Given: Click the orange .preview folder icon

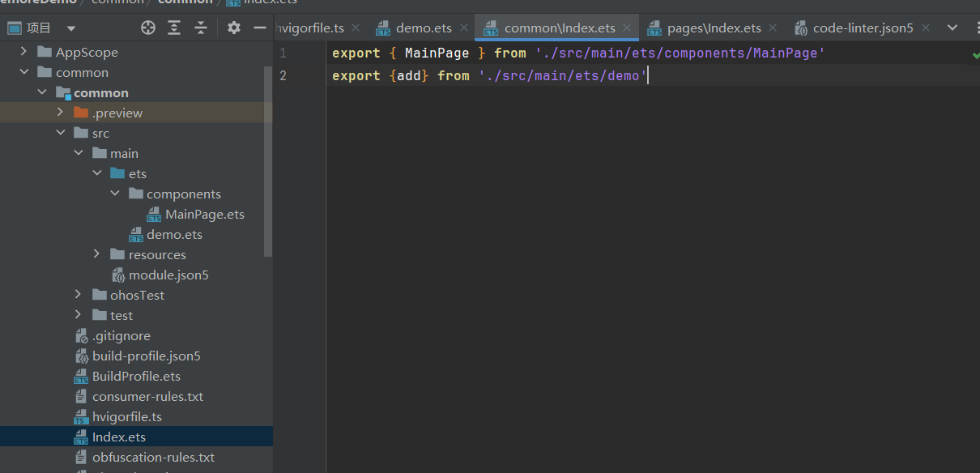Looking at the screenshot, I should 80,113.
